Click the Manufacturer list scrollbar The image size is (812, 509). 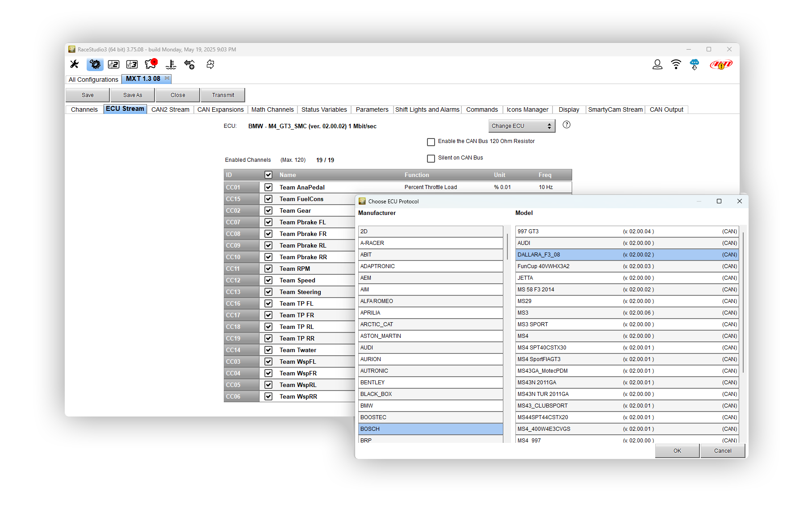tap(507, 246)
